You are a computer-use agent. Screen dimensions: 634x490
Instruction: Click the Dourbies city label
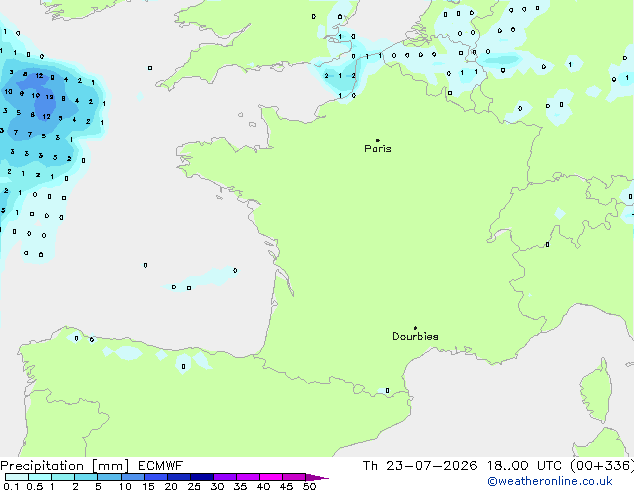tap(415, 336)
